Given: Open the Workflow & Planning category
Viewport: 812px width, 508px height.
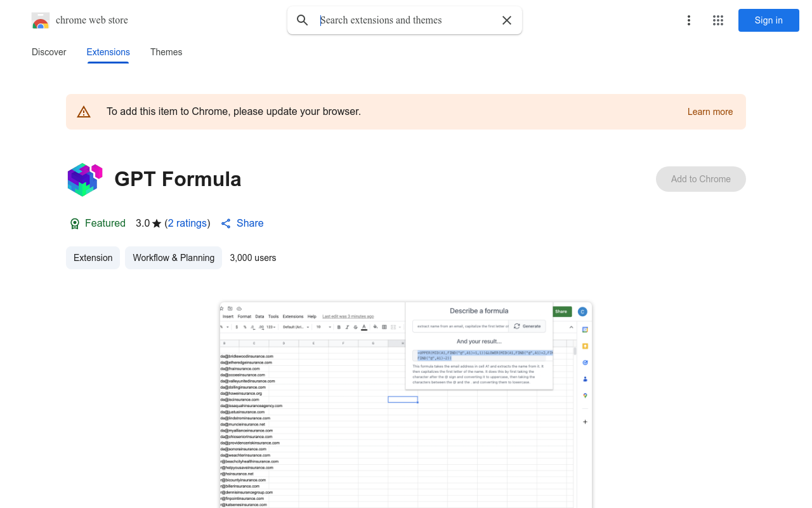Looking at the screenshot, I should pyautogui.click(x=174, y=258).
